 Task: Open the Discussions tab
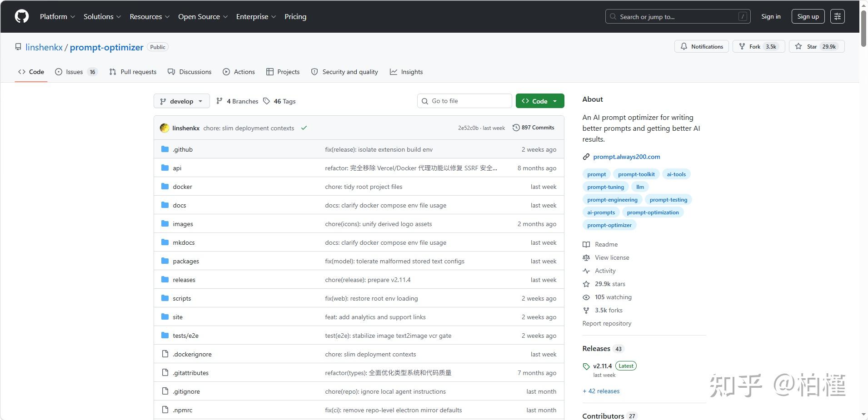click(x=190, y=72)
